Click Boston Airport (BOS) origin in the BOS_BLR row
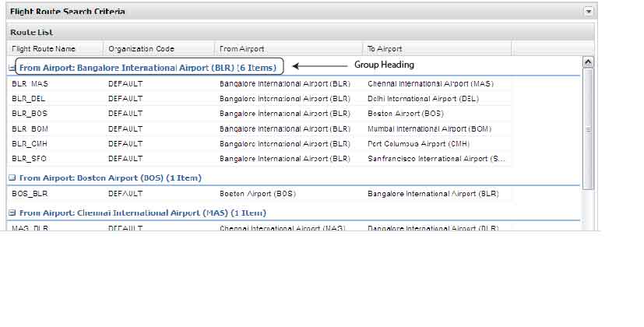This screenshot has height=327, width=644. (x=258, y=194)
